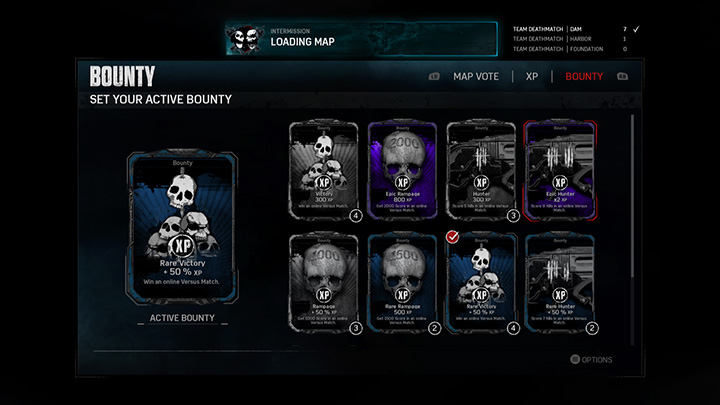720x405 pixels.
Task: Open the OPTIONS button
Action: (591, 360)
